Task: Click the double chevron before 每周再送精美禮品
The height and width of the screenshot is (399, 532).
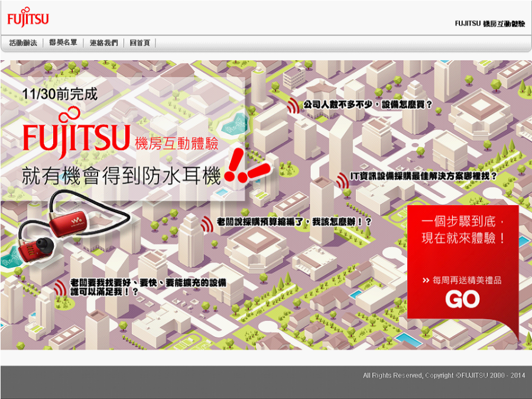Action: 426,280
